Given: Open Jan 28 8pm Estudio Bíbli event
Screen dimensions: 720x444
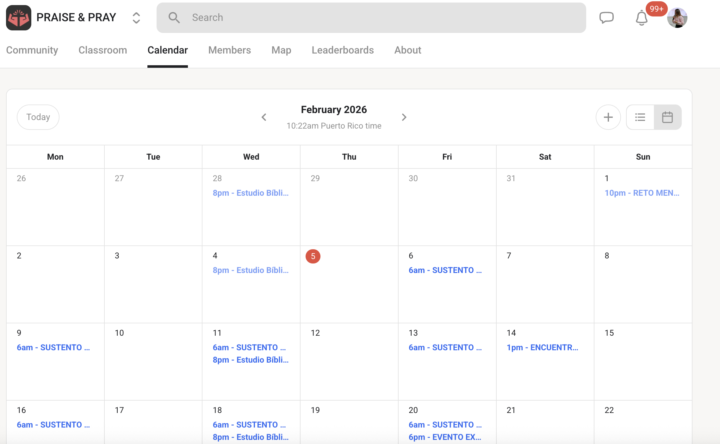Looking at the screenshot, I should click(x=251, y=193).
